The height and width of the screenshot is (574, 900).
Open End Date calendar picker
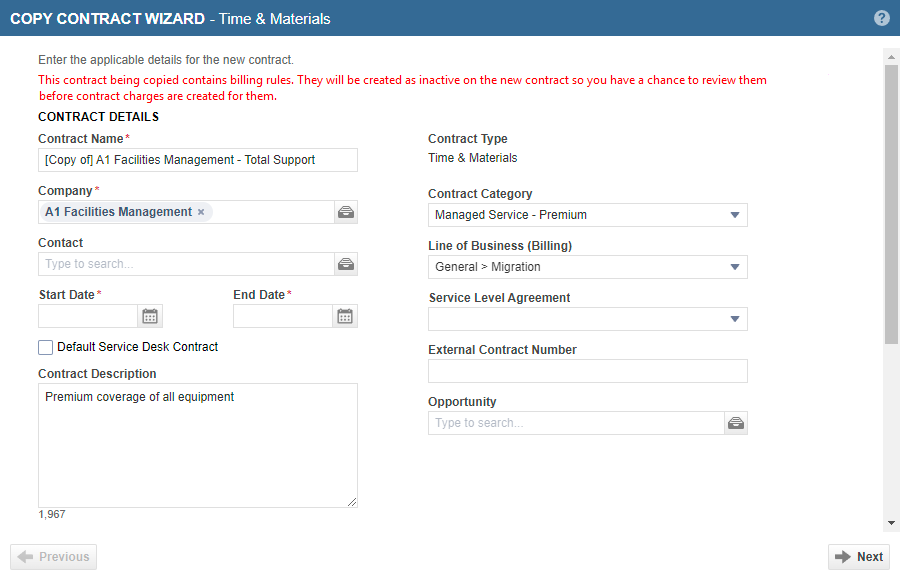[x=345, y=316]
